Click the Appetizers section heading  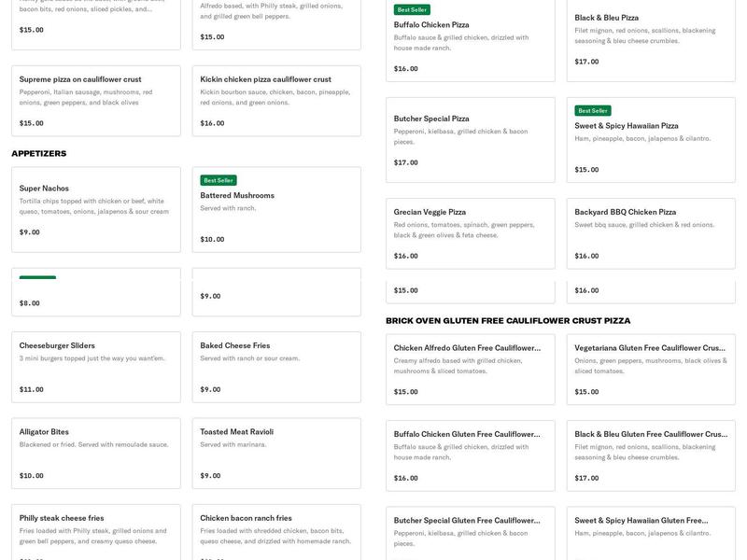[39, 153]
